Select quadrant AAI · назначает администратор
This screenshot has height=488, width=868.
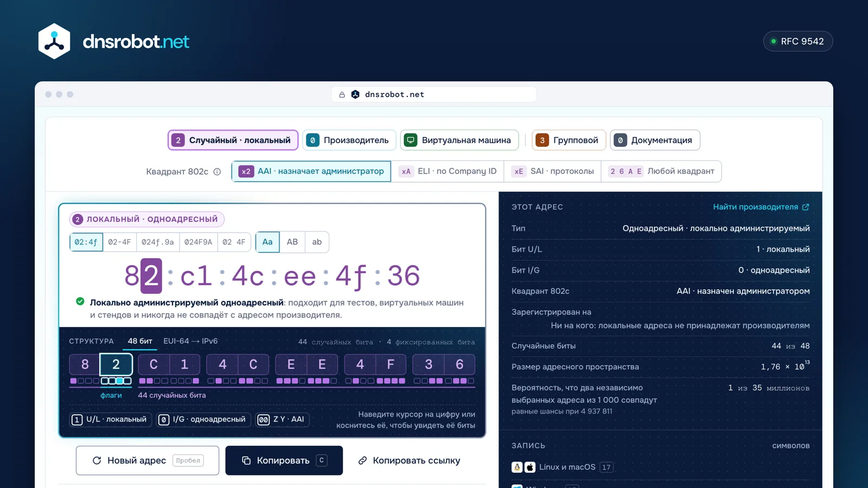[x=311, y=171]
